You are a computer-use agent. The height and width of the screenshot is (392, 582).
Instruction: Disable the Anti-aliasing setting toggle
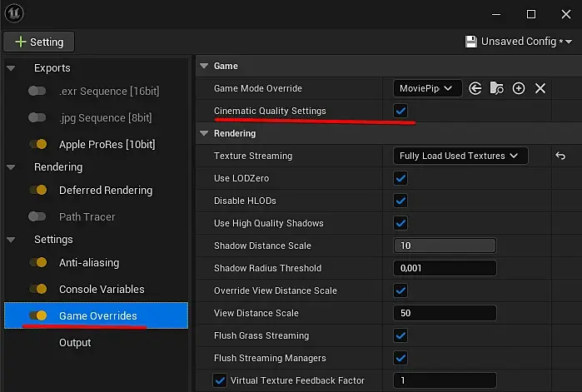click(37, 263)
